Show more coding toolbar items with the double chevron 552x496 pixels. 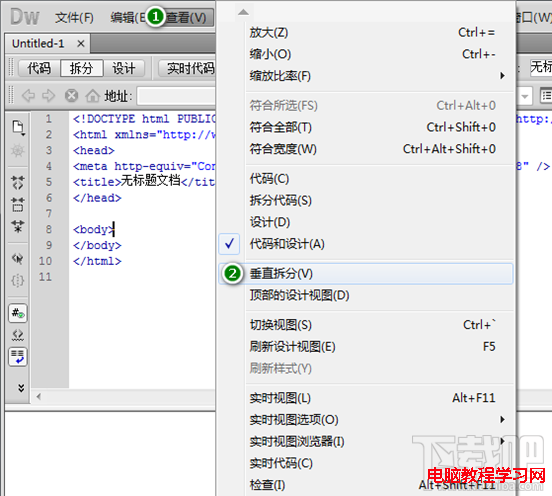[x=21, y=388]
